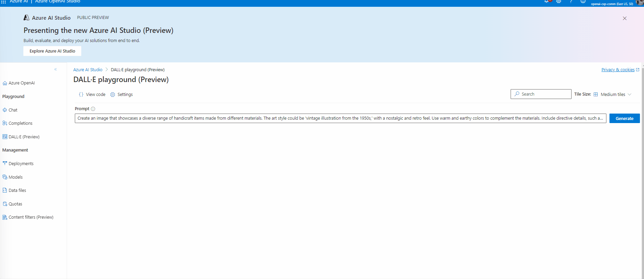
Task: Open the user account avatar
Action: tap(640, 2)
